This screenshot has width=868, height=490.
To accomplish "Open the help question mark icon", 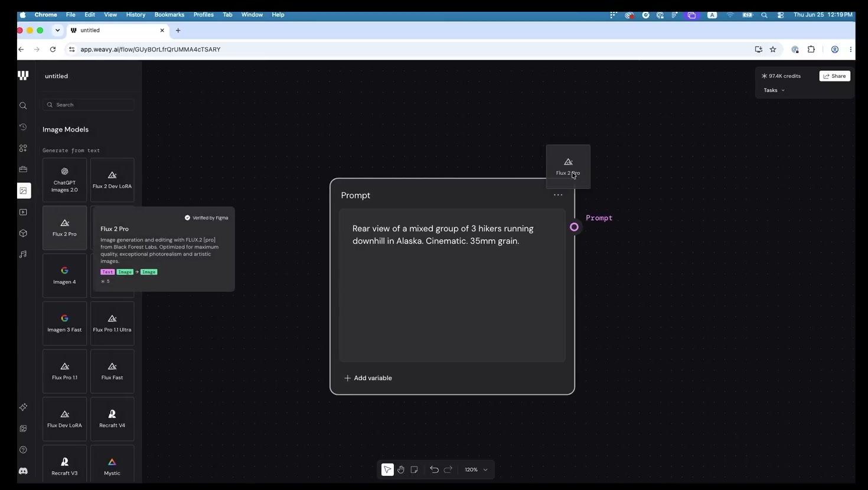I will (x=23, y=450).
